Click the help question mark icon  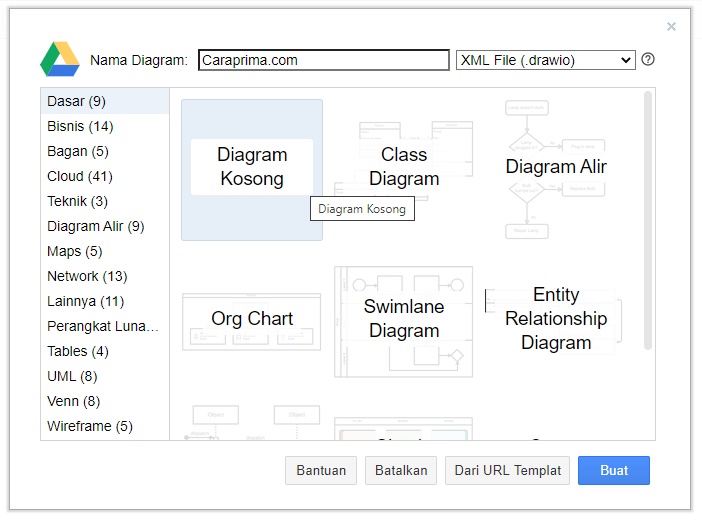coord(648,60)
